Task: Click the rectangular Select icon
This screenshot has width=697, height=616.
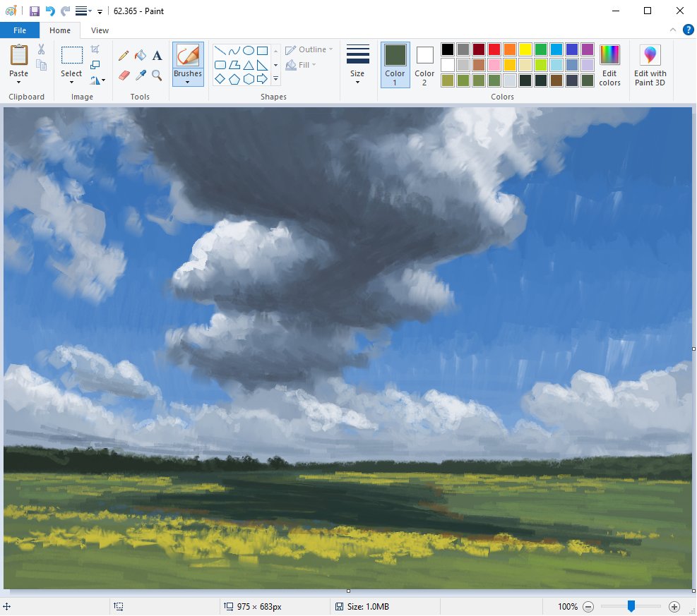Action: [x=71, y=56]
